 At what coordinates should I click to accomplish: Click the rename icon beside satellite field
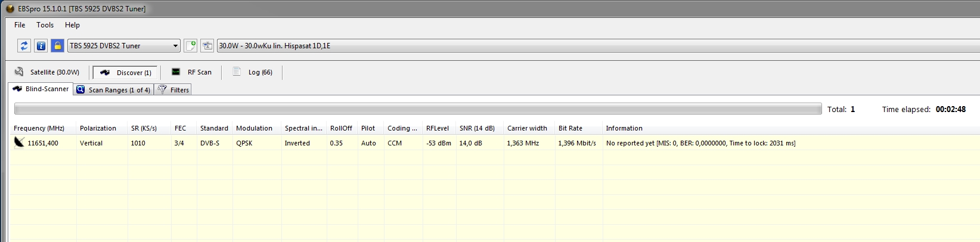[x=207, y=46]
